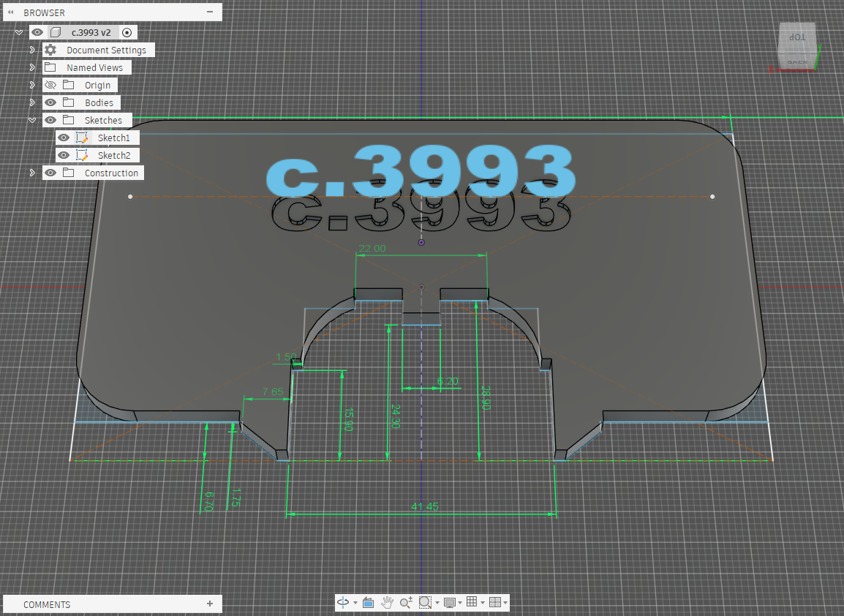This screenshot has width=844, height=616.
Task: Expand the Document Settings node
Action: (x=32, y=50)
